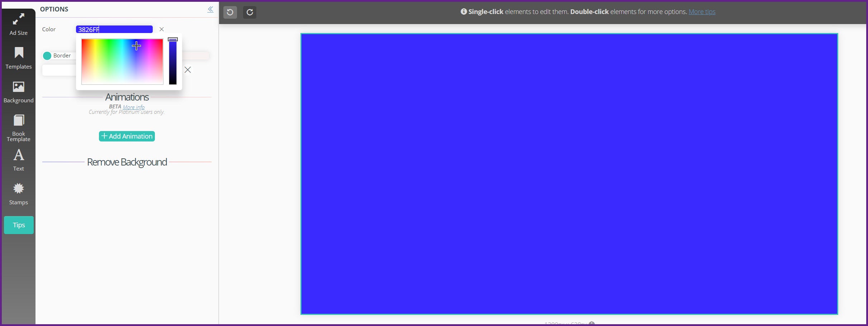Open the animations More info link
Screen dimensions: 868x326
coord(133,107)
